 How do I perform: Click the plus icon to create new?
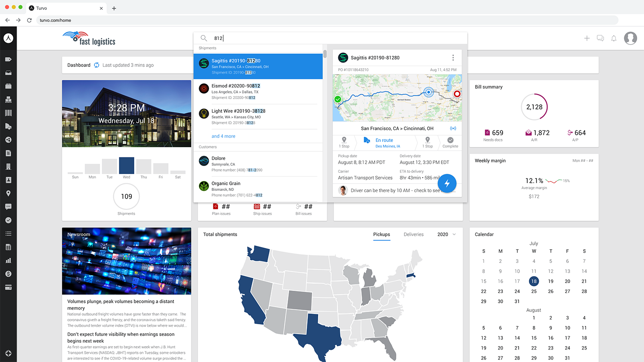(x=587, y=38)
